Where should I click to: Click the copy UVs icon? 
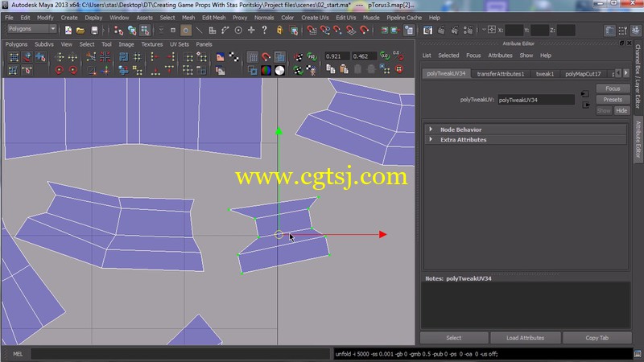[x=331, y=70]
